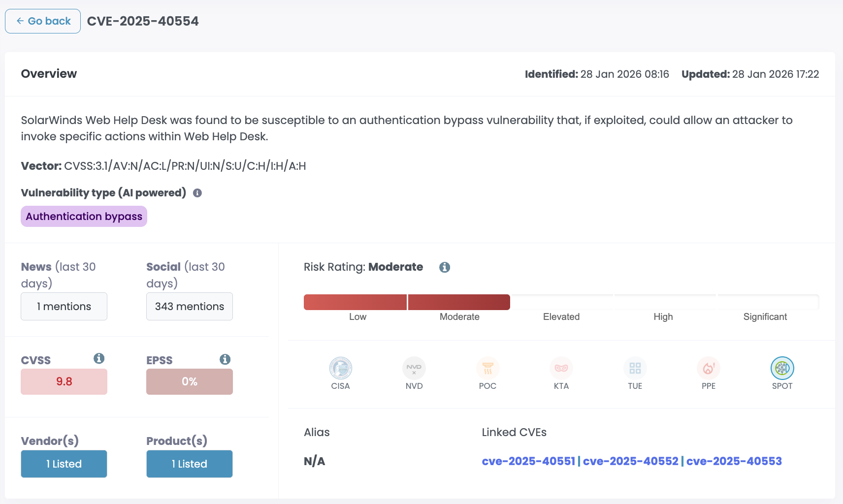The width and height of the screenshot is (843, 504).
Task: Click the Authentication bypass tag
Action: point(84,217)
